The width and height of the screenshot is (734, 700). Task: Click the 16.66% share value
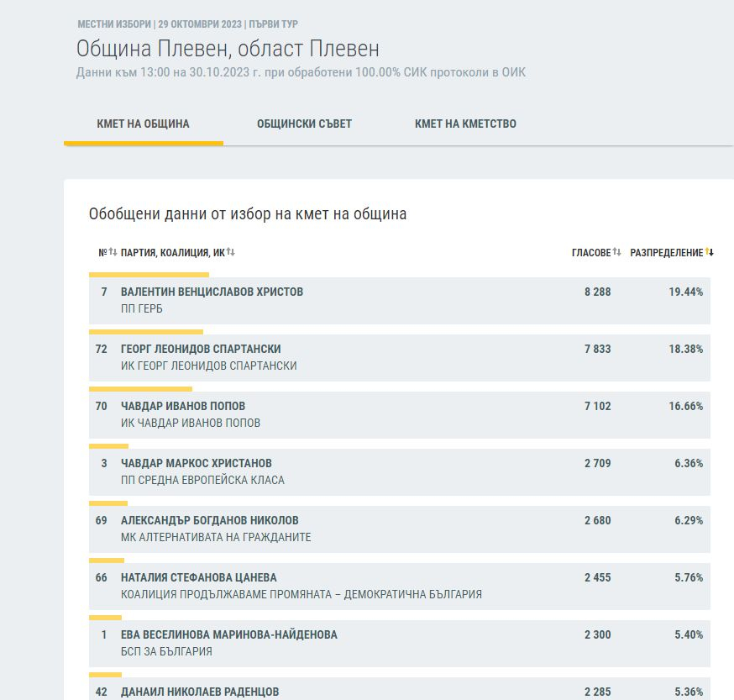click(x=686, y=406)
